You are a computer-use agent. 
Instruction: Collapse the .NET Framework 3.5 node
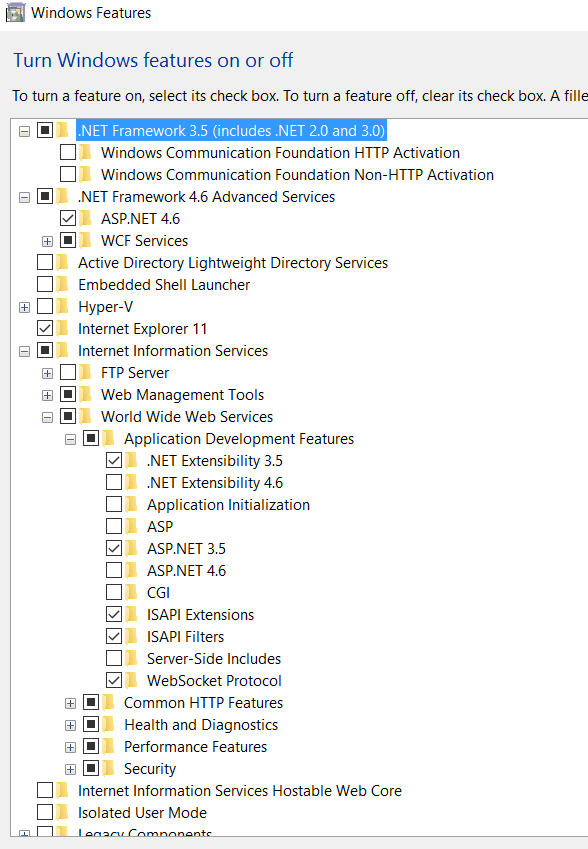click(x=24, y=132)
